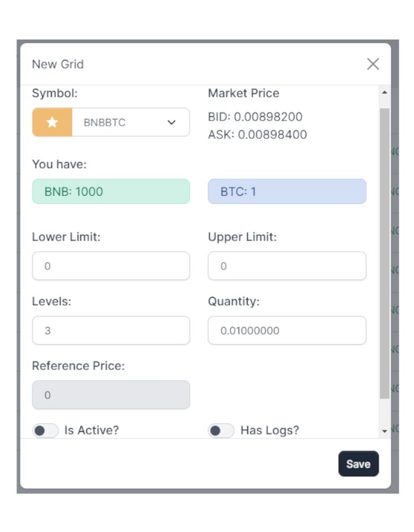Click the BNB: 1000 balance badge

[111, 192]
